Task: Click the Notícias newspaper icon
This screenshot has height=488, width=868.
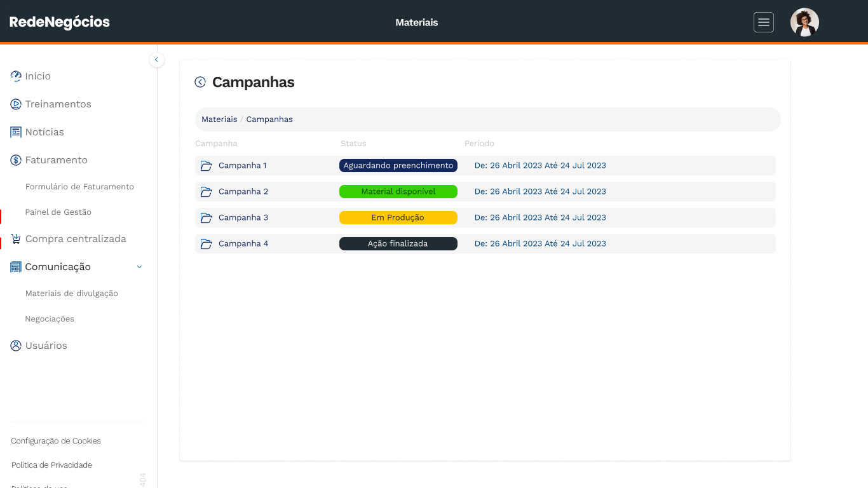Action: click(16, 132)
